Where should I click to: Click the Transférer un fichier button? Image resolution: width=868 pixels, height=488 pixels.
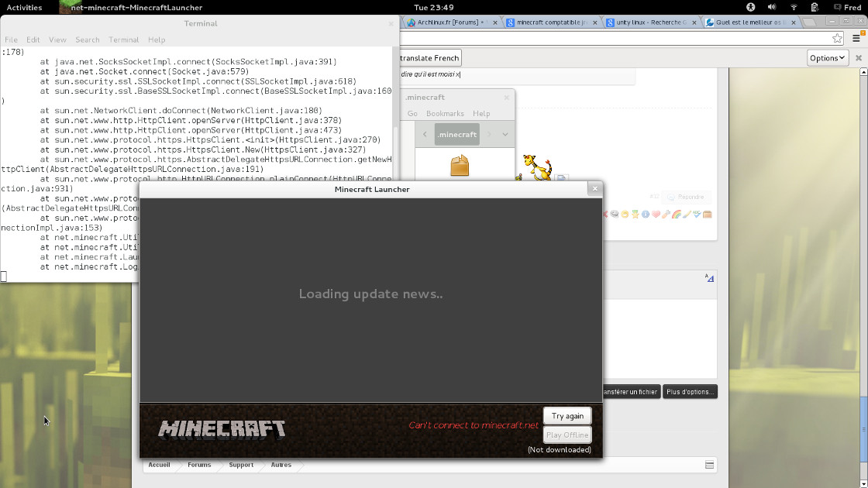[x=631, y=392]
